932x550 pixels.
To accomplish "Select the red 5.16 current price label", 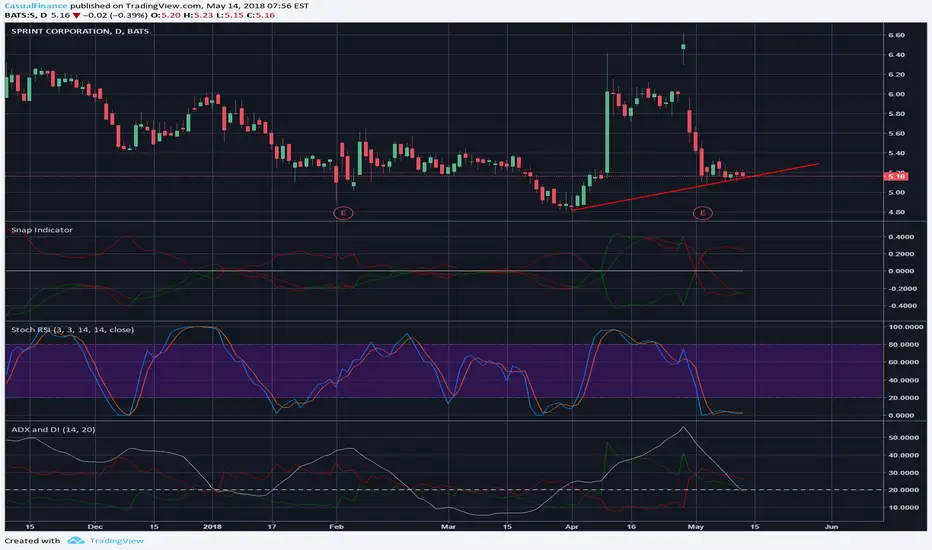I will (x=896, y=176).
